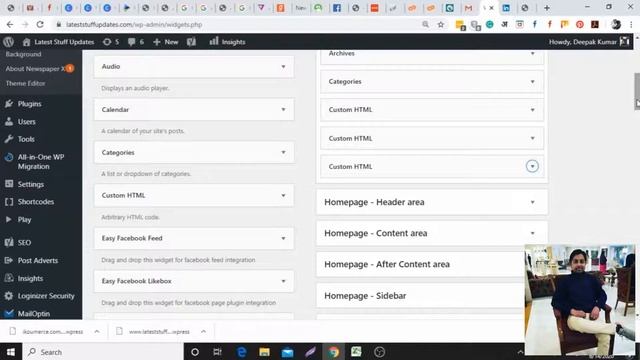Image resolution: width=640 pixels, height=360 pixels.
Task: Open the Settings menu
Action: tap(31, 184)
